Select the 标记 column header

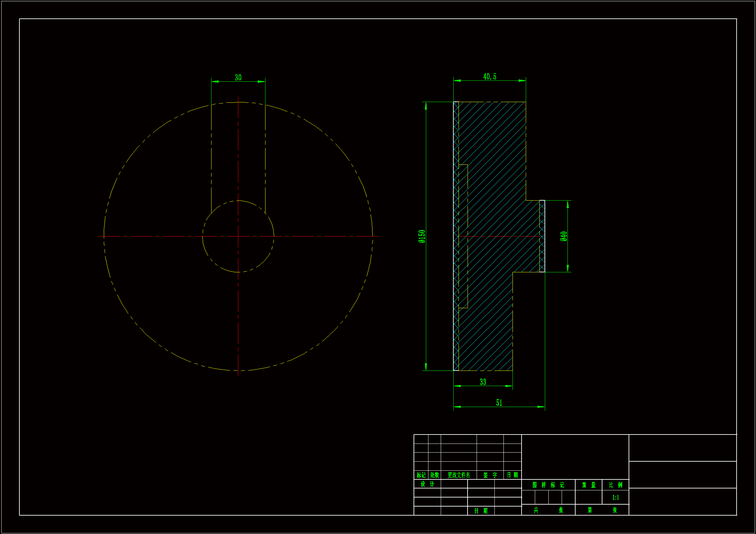[421, 475]
